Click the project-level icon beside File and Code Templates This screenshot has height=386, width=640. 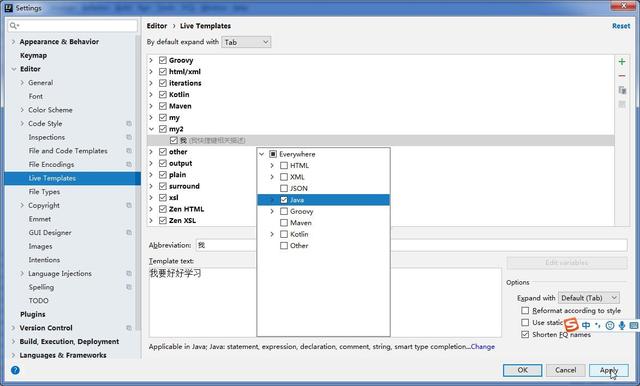click(129, 151)
